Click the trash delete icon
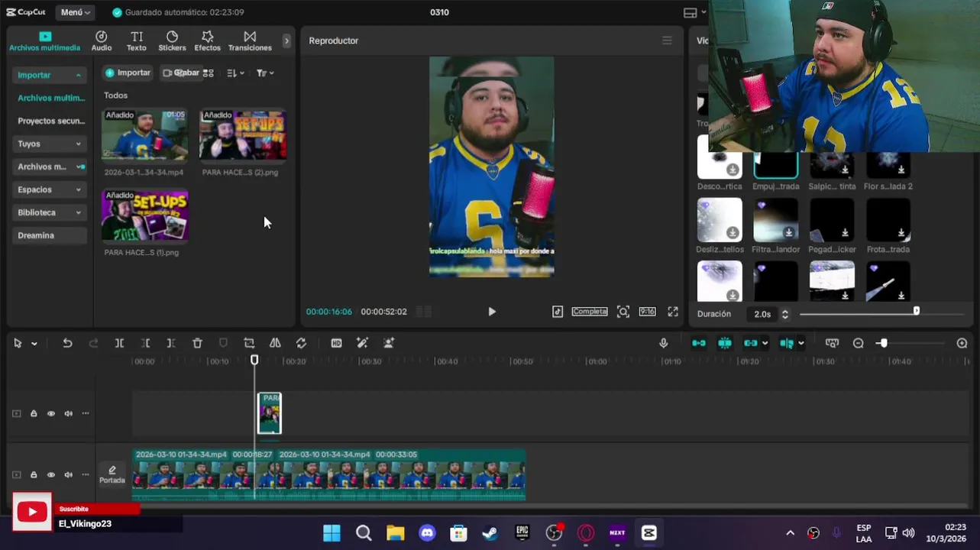This screenshot has width=980, height=550. pos(197,343)
